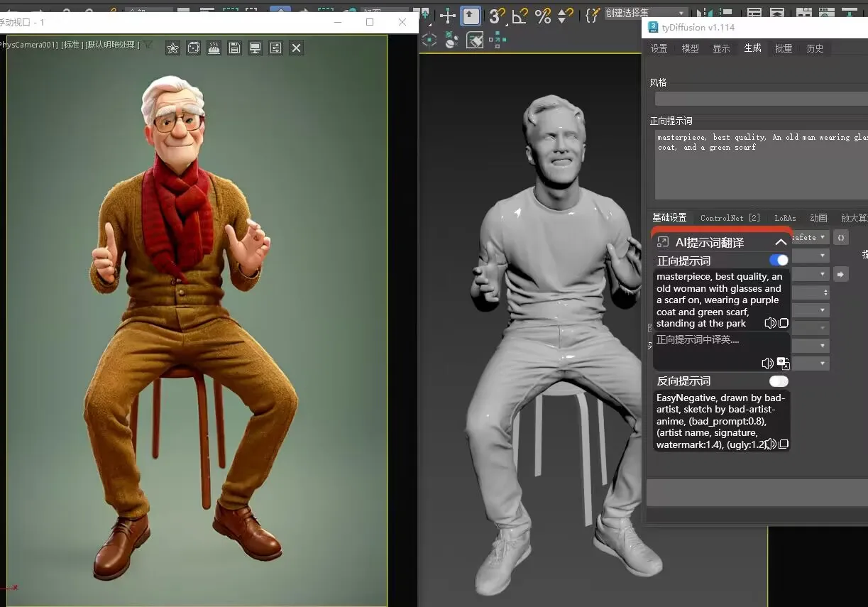Select the 生成 tab

[x=753, y=48]
